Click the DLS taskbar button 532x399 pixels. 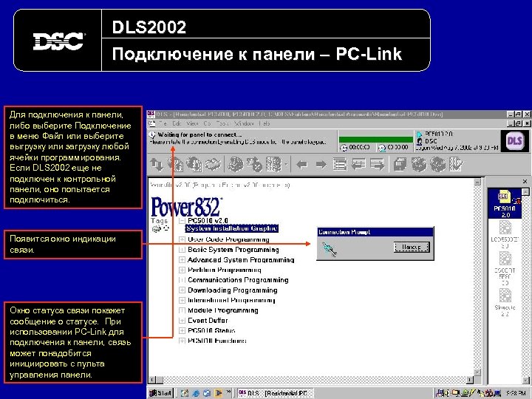pyautogui.click(x=275, y=393)
